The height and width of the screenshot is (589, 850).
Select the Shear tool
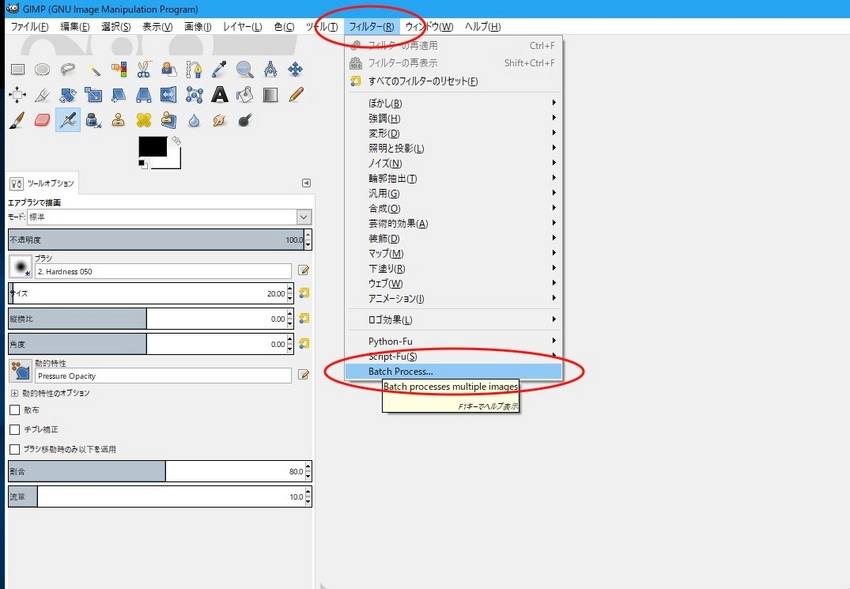pyautogui.click(x=119, y=95)
